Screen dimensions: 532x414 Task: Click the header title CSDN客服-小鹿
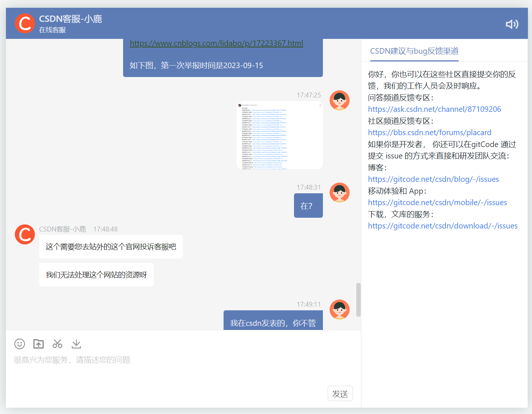[x=70, y=19]
